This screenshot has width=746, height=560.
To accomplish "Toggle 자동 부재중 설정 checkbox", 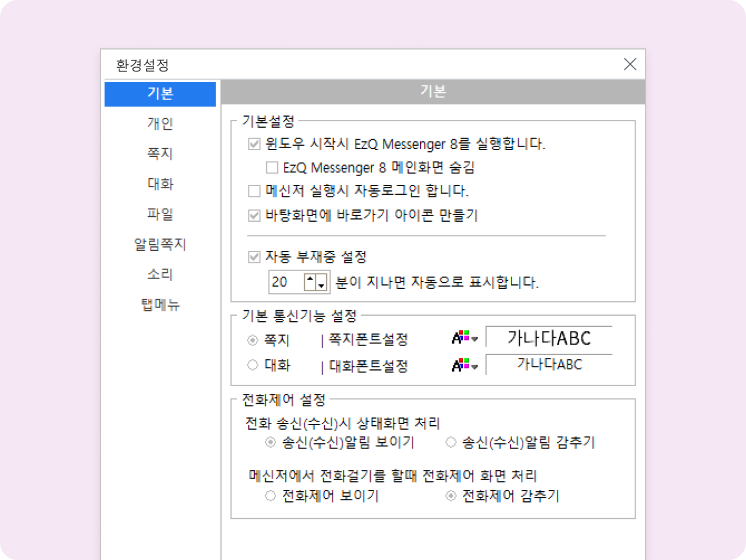I will 254,257.
